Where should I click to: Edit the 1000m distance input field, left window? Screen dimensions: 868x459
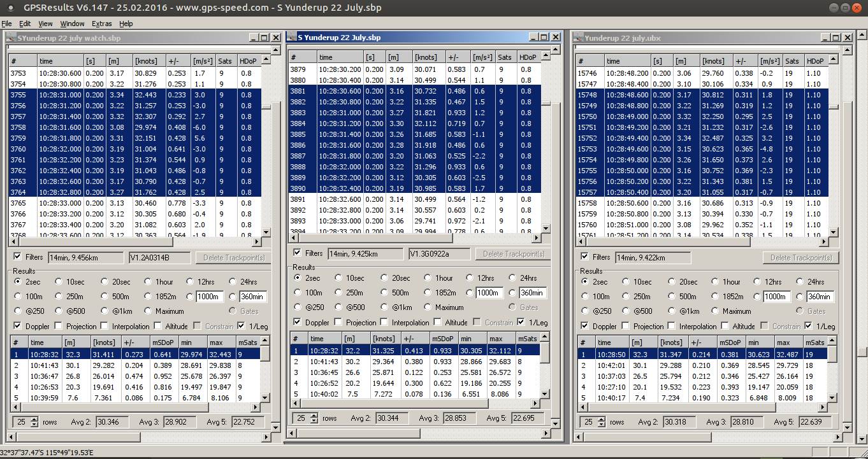click(210, 295)
